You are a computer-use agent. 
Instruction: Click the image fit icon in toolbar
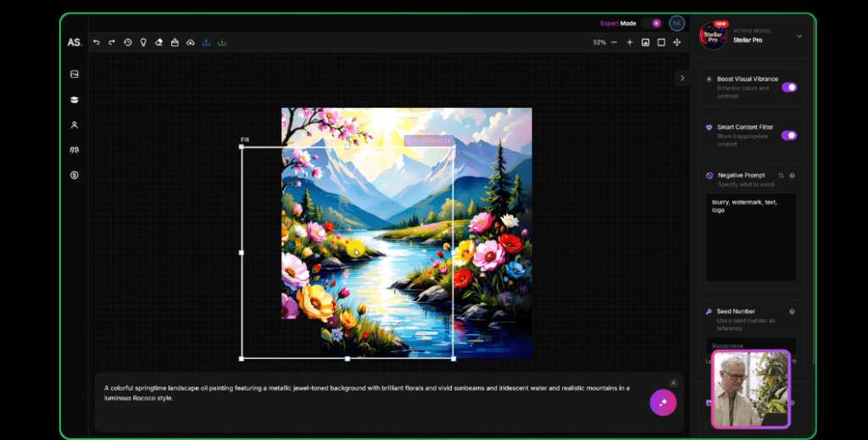(x=645, y=42)
